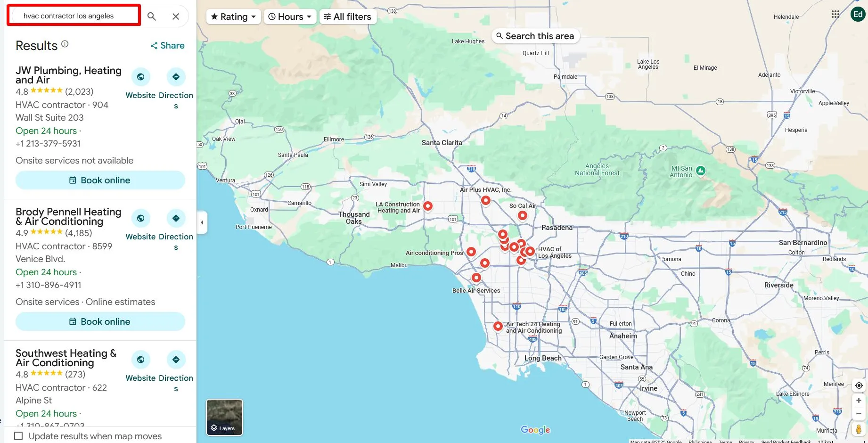This screenshot has height=443, width=868.
Task: Click Book online for Brody Pennell
Action: (x=100, y=321)
